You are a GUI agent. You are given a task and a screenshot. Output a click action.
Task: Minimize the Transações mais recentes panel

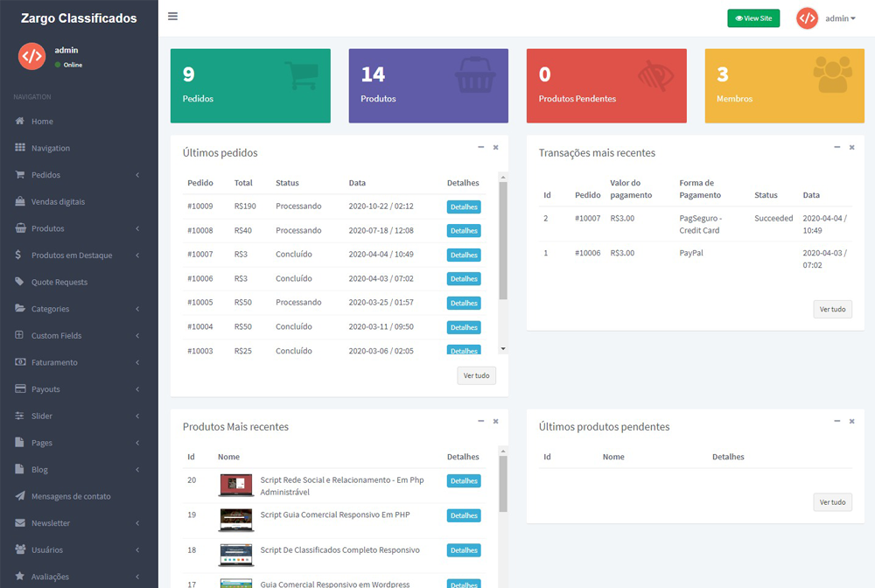836,147
